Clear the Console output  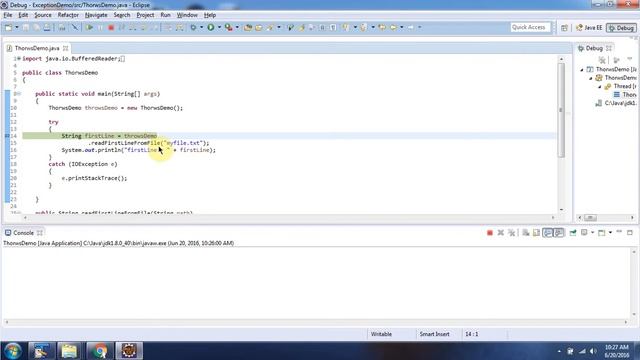[526, 233]
